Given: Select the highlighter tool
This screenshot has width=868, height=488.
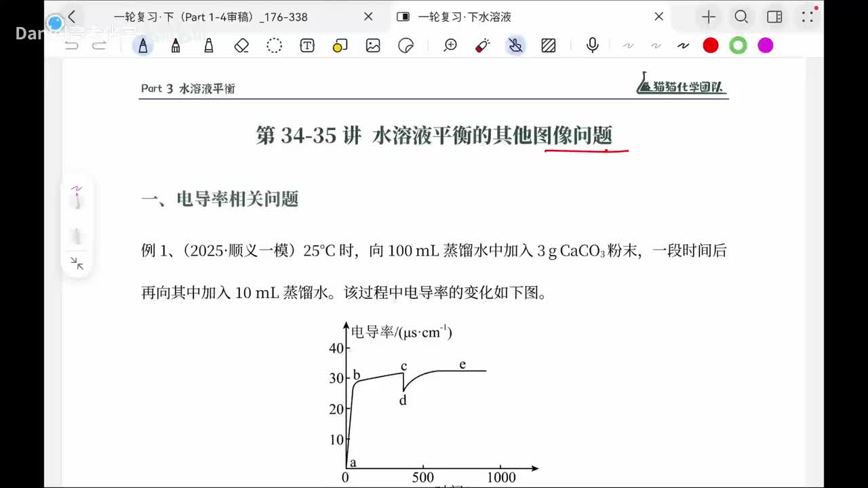Looking at the screenshot, I should (x=209, y=45).
